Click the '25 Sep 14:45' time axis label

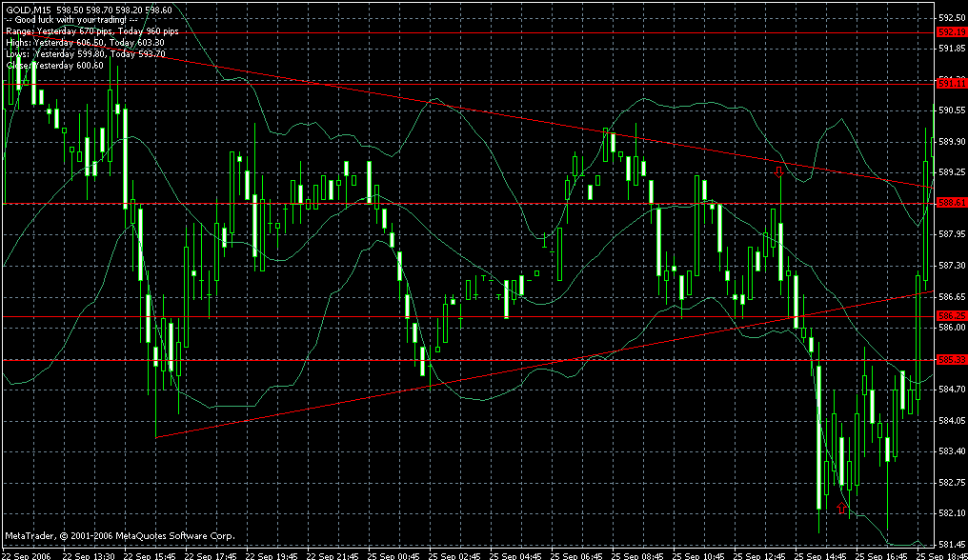click(x=821, y=555)
